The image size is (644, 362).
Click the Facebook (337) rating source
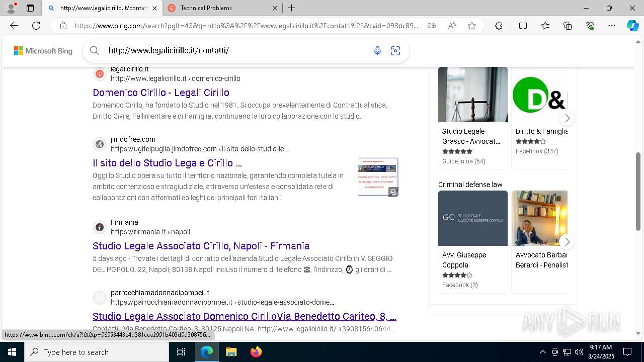point(537,151)
